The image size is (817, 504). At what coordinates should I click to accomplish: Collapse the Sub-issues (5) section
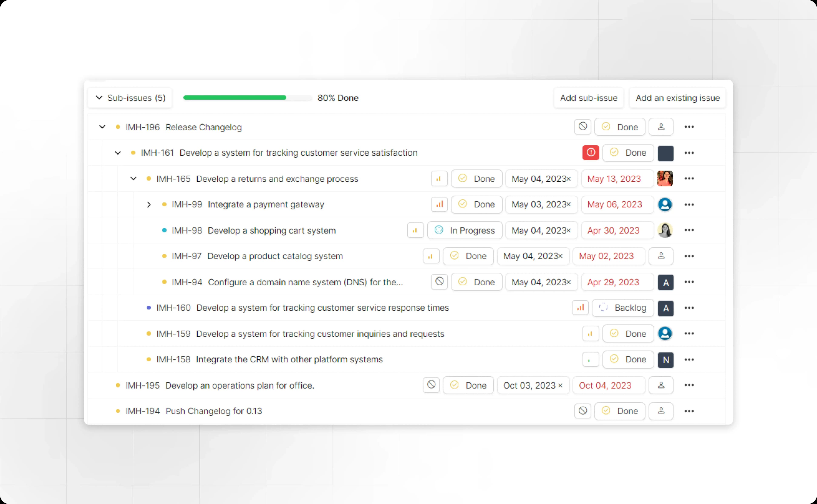pos(99,98)
